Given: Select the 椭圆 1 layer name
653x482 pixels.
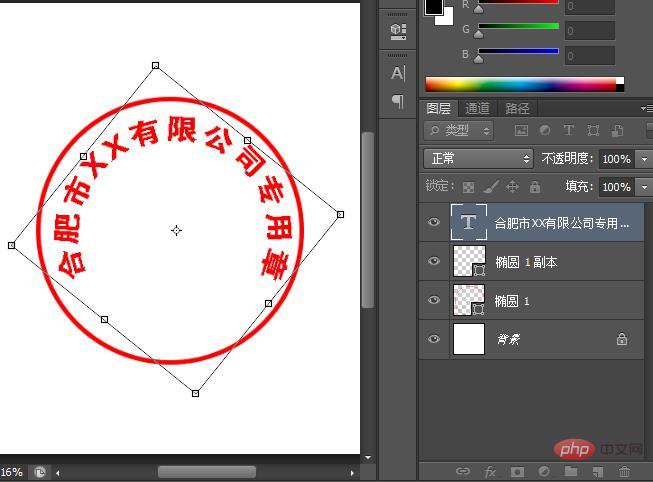Looking at the screenshot, I should (x=511, y=301).
